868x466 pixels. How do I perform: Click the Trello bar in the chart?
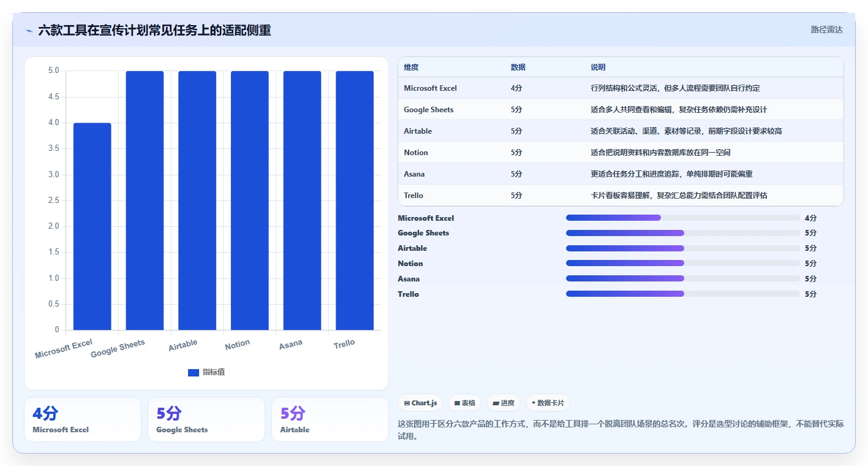coord(355,201)
